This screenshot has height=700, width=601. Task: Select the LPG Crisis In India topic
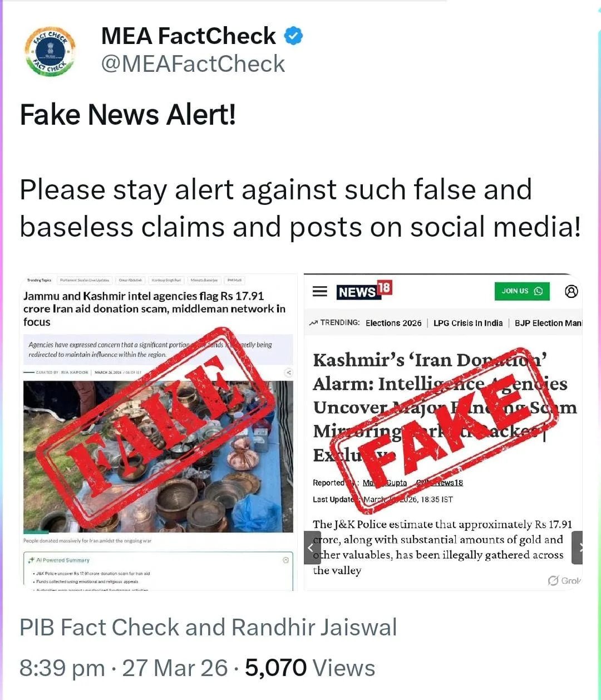pyautogui.click(x=468, y=323)
